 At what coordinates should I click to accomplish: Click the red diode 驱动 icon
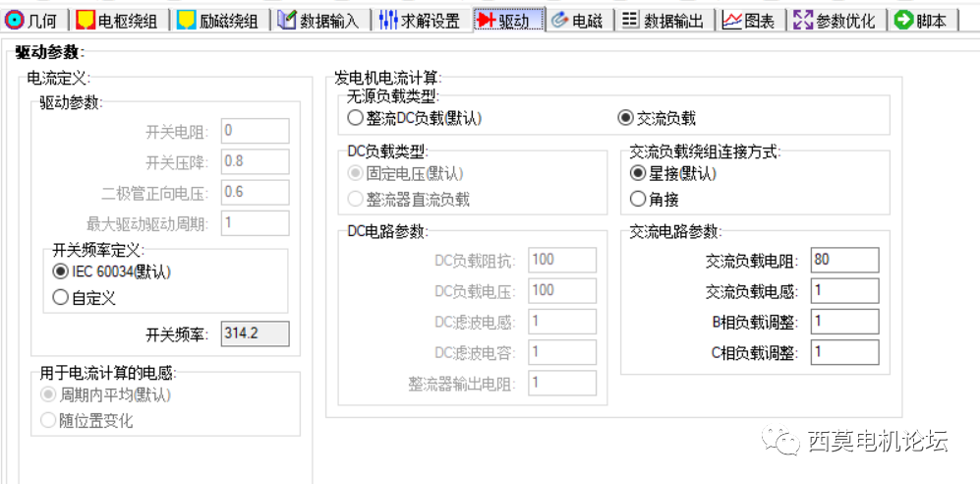487,21
